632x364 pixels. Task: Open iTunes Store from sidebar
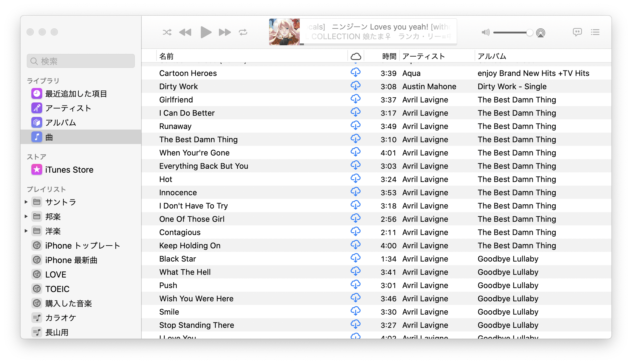tap(81, 170)
